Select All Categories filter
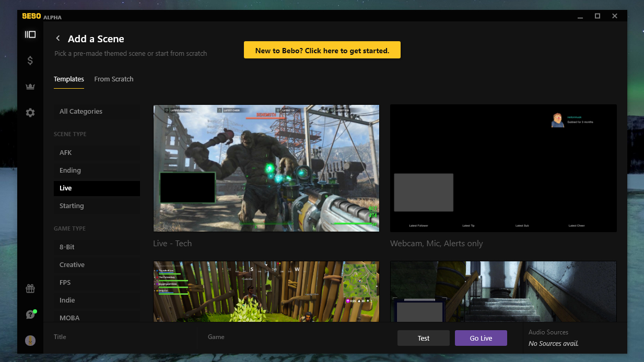 point(97,111)
